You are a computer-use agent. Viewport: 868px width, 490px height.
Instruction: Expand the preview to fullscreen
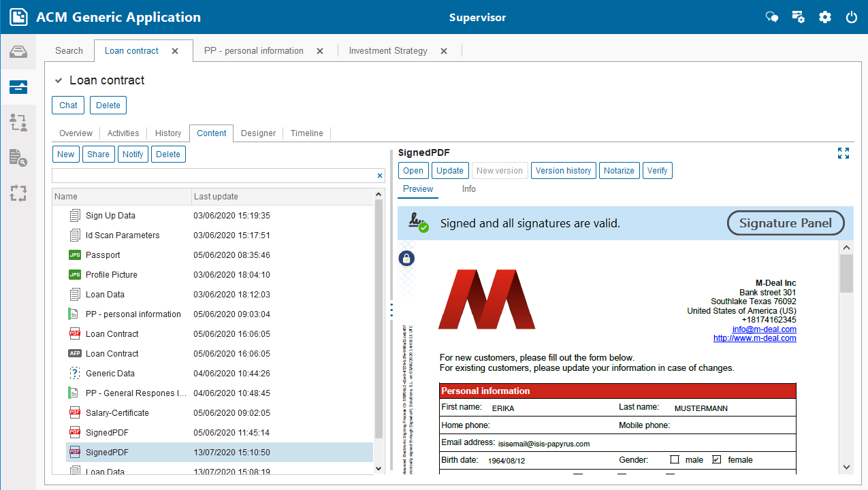843,153
